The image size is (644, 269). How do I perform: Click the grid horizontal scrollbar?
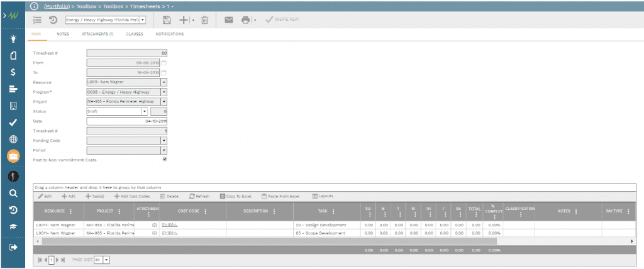[x=269, y=241]
